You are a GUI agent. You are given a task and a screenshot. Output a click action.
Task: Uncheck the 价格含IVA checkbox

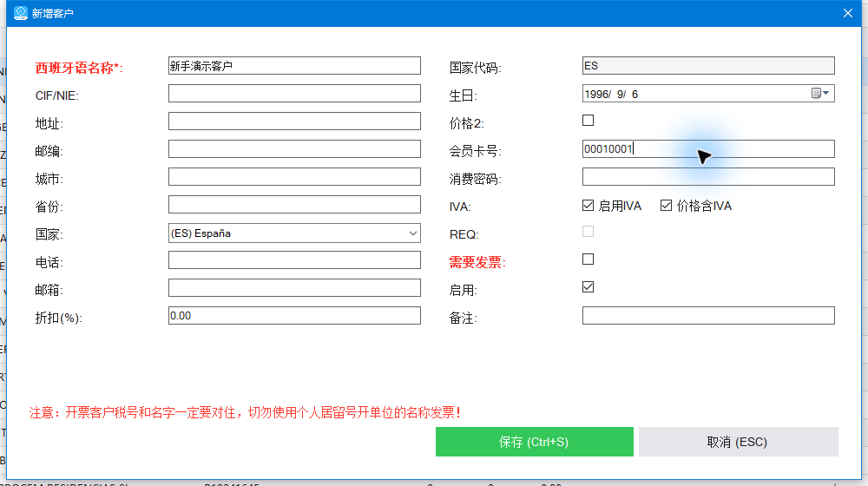coord(666,206)
